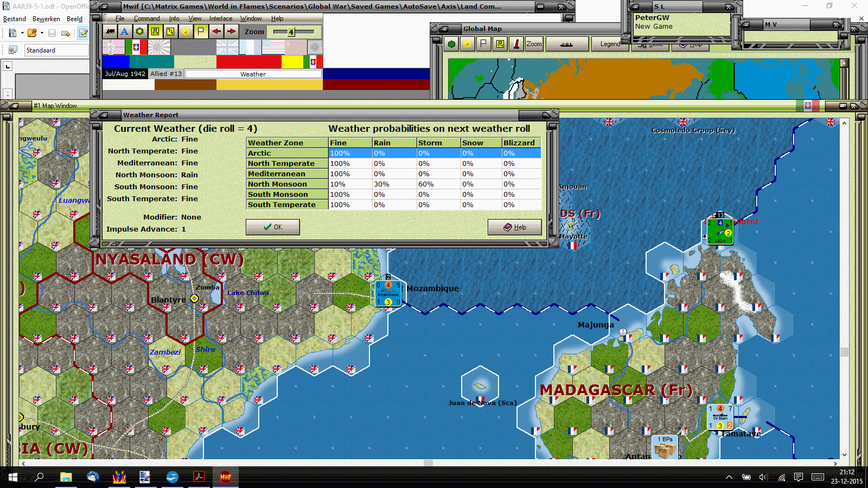This screenshot has height=488, width=868.
Task: Click the save icon in OpenOffice toolbar
Action: [x=52, y=33]
